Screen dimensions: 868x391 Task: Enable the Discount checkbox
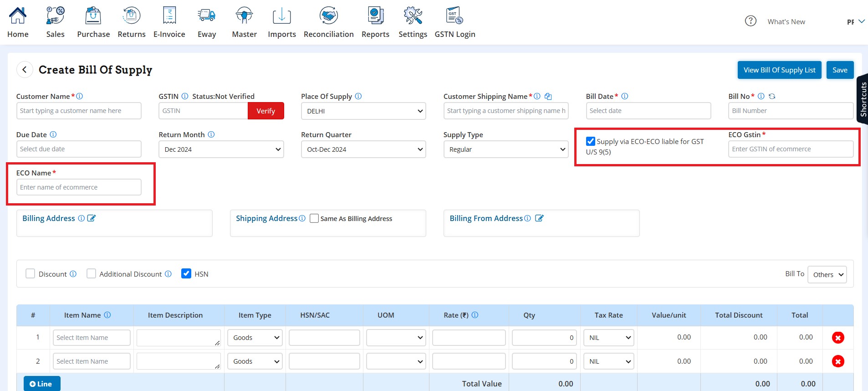(x=31, y=273)
